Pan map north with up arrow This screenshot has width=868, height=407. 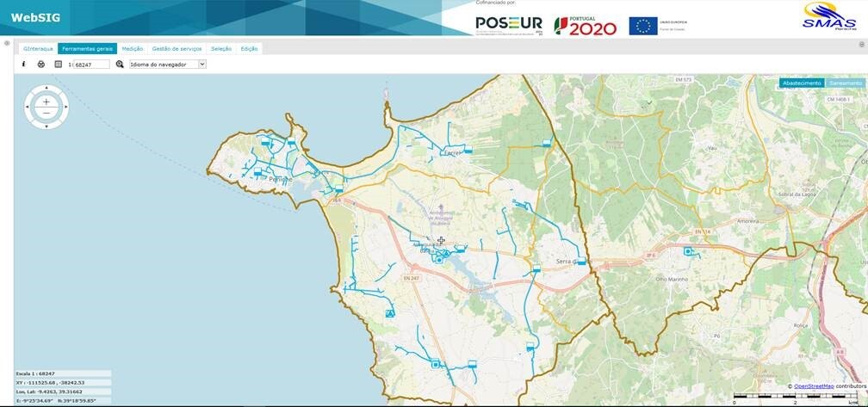click(x=46, y=89)
